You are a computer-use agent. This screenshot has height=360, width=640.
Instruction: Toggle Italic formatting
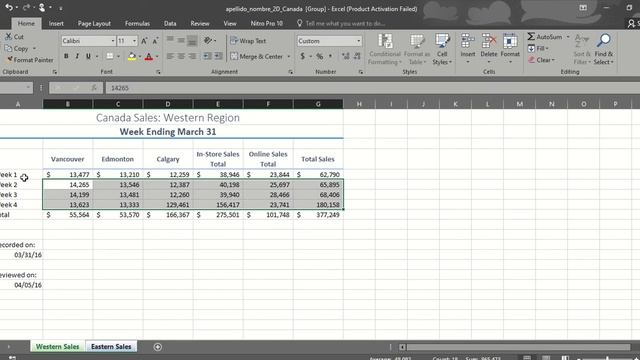[x=77, y=56]
